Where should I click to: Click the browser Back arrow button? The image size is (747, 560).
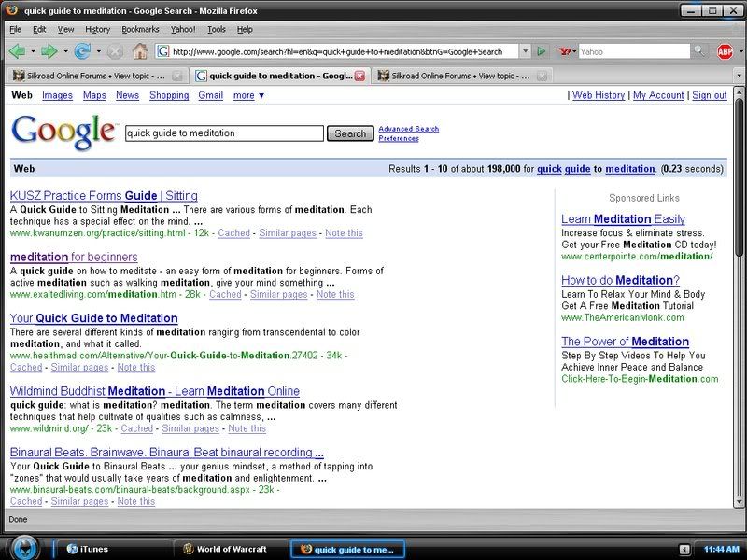coord(17,50)
